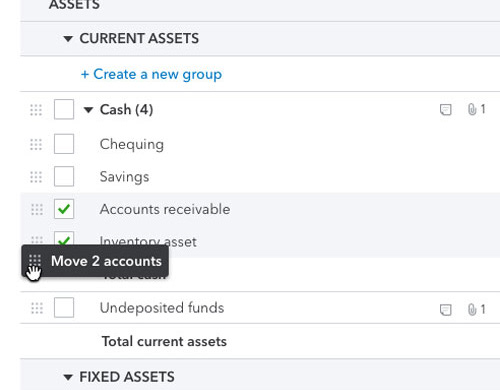Check the Cash group checkbox
This screenshot has height=390, width=500.
64,109
